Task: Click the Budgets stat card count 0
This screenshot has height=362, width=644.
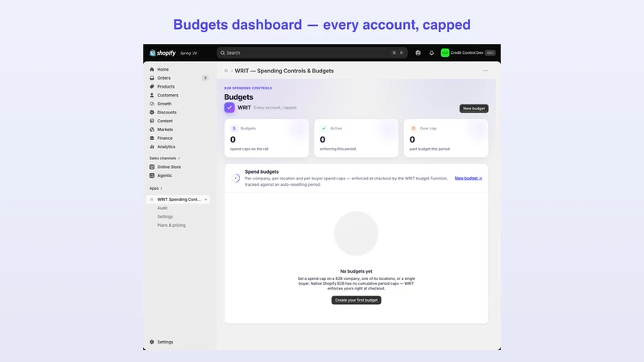Action: coord(233,139)
